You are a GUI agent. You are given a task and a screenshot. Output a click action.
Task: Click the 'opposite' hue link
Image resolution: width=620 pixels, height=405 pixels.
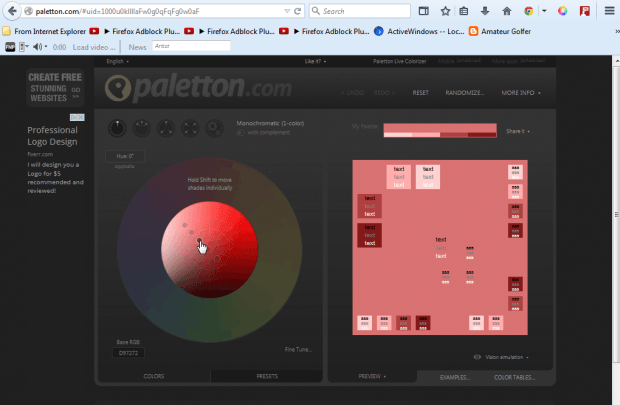(125, 167)
